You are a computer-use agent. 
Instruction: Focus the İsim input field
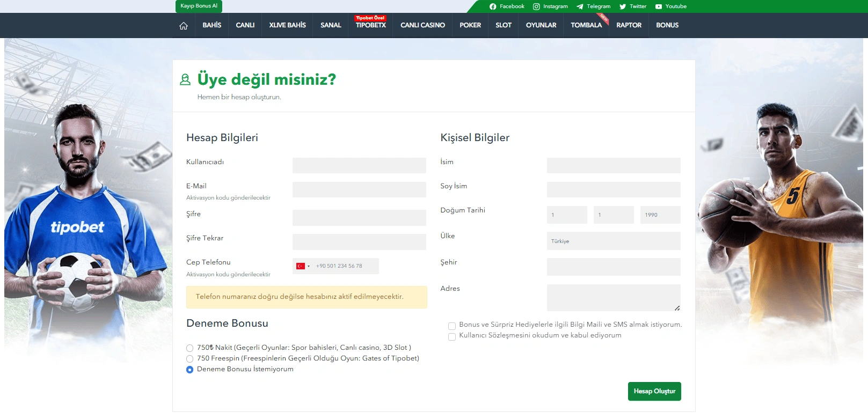coord(614,165)
